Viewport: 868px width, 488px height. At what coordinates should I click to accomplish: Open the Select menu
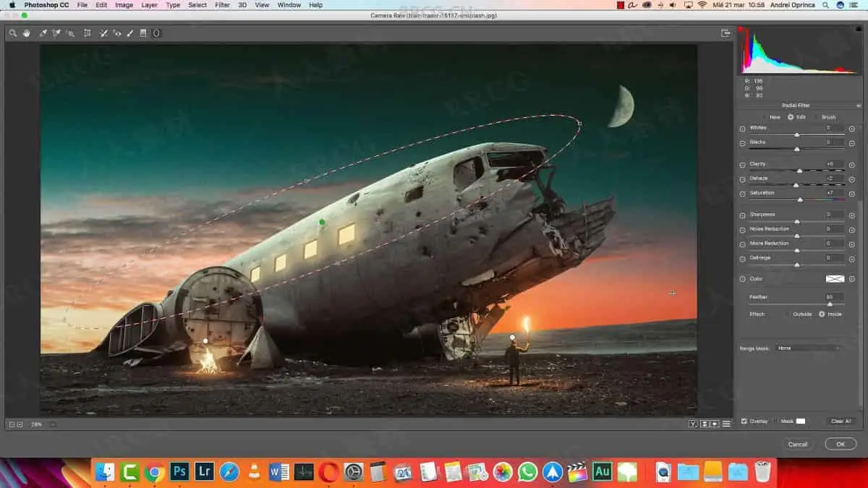coord(197,5)
